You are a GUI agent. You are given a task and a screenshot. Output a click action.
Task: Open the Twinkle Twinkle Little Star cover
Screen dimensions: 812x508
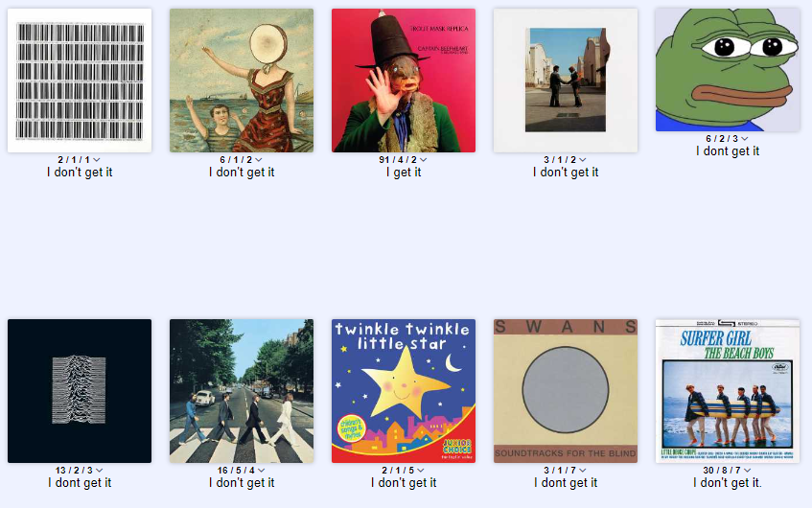tap(404, 391)
